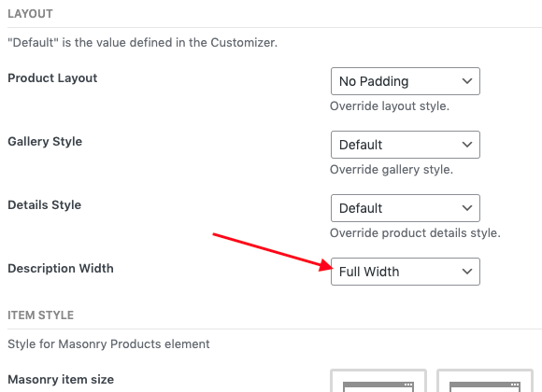Open the Details Style dropdown
This screenshot has height=392, width=542.
tap(406, 208)
